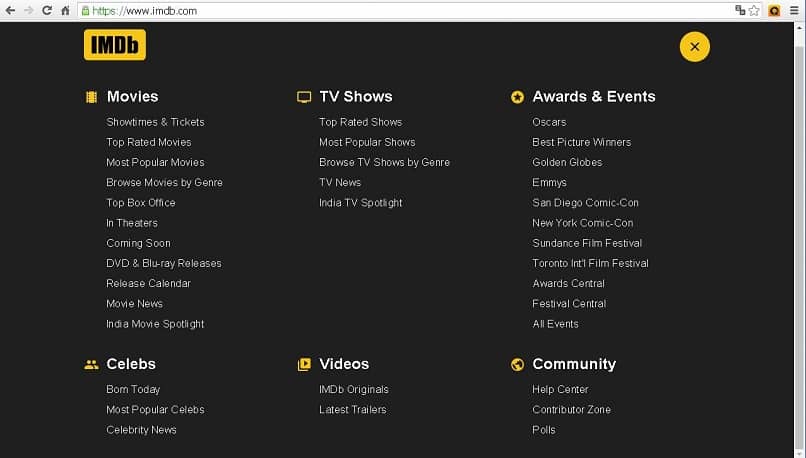Open San Diego Comic-Con link

[x=585, y=203]
